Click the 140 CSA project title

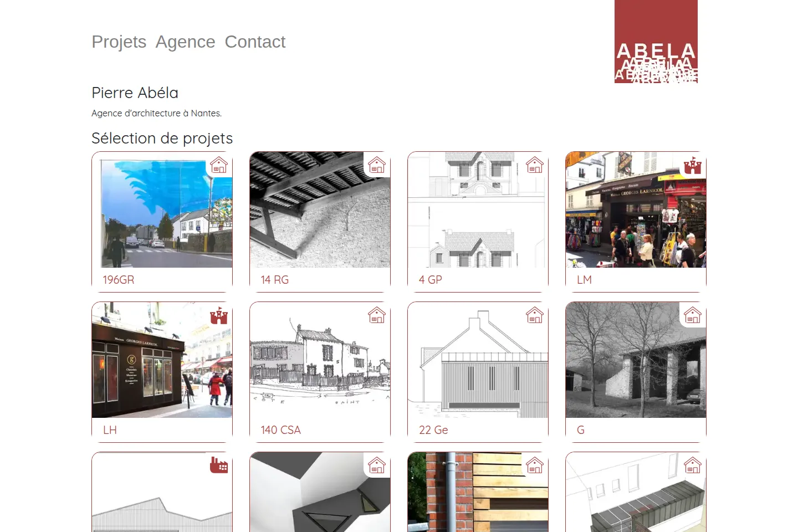tap(281, 430)
